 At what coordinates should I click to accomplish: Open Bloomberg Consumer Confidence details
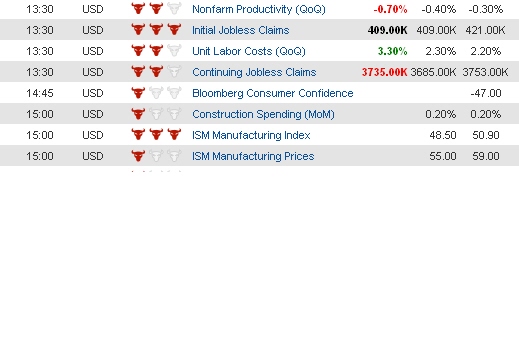coord(273,93)
